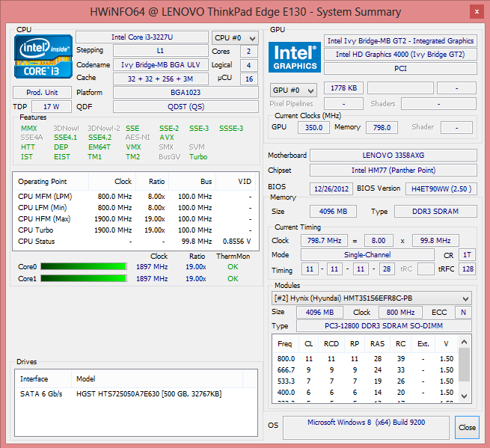
Task: Click Motherboard LENOVO 3358AXG field
Action: [393, 156]
